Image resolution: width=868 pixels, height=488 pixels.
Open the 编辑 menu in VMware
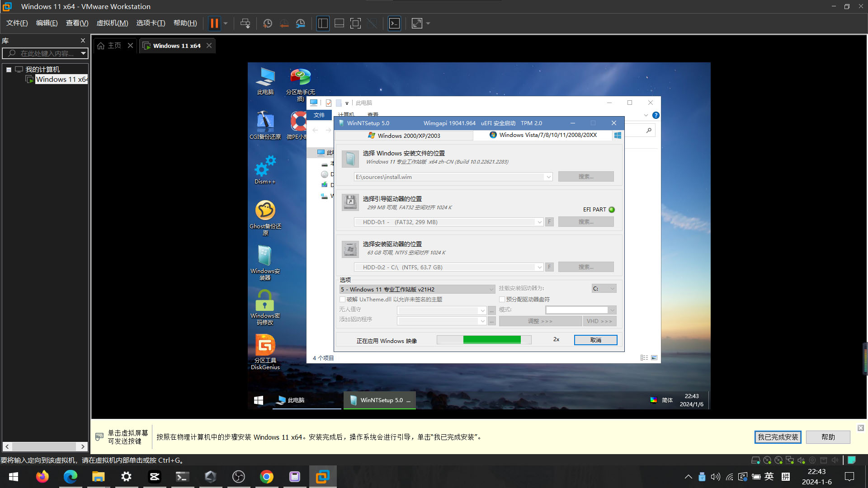47,23
